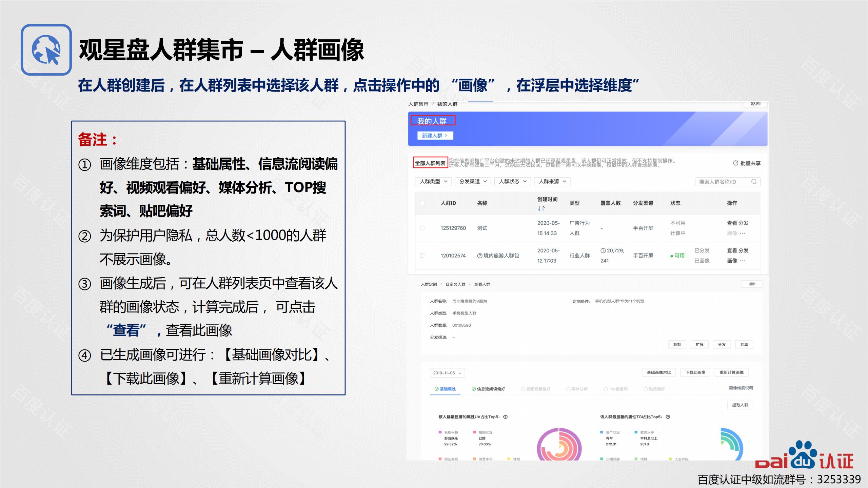
Task: Click the 搜索人群名称/ID input field
Action: coord(728,182)
